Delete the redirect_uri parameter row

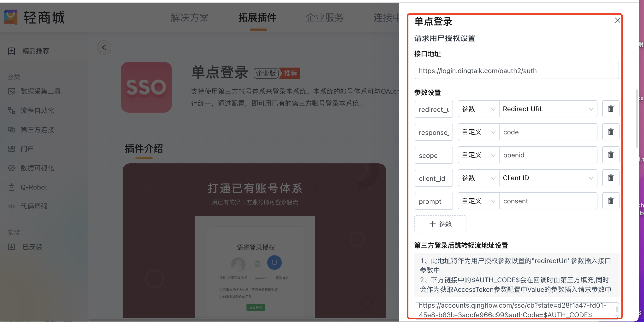click(610, 109)
